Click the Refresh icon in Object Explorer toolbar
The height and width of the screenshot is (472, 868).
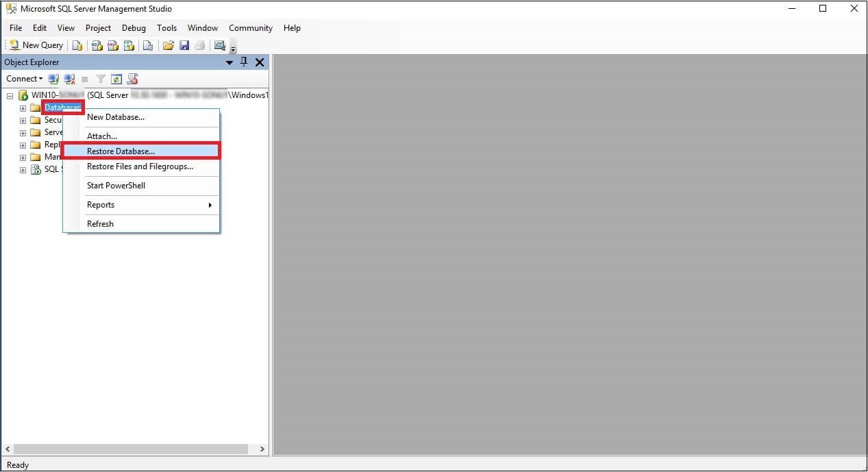tap(116, 79)
